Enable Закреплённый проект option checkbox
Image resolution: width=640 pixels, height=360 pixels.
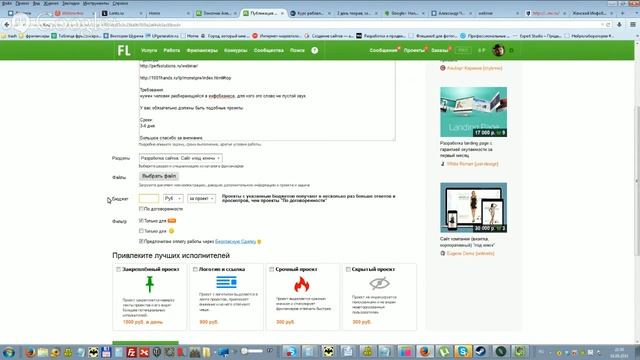118,269
